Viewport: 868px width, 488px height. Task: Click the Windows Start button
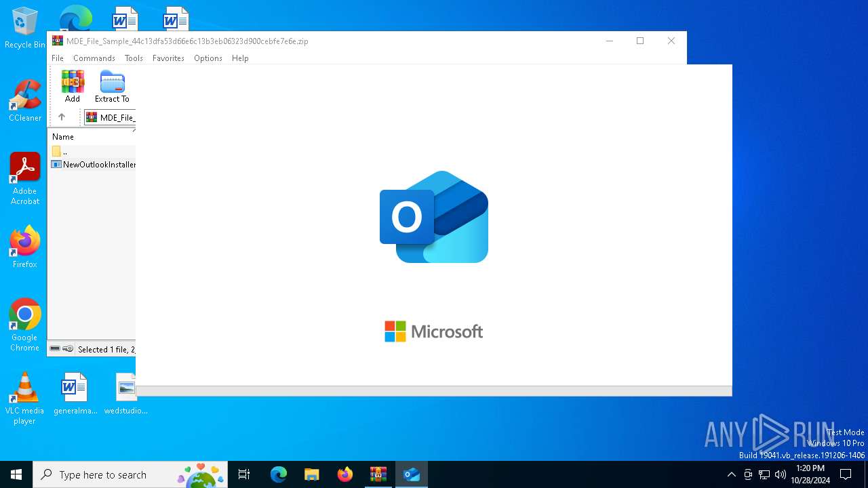point(16,474)
